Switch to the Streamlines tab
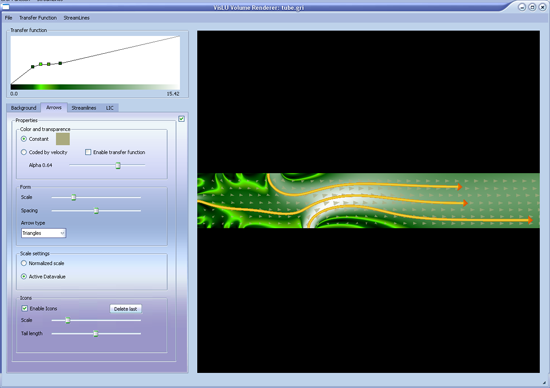The height and width of the screenshot is (388, 550). point(83,108)
